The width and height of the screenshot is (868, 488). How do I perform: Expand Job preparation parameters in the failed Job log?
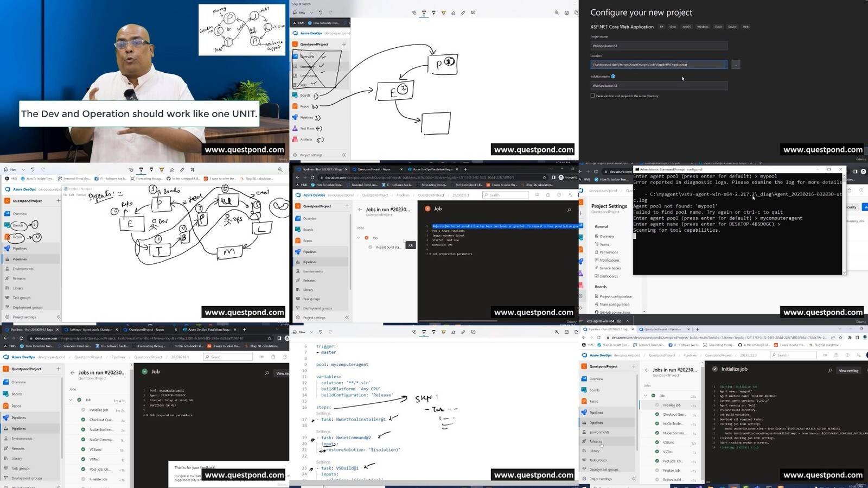click(452, 254)
